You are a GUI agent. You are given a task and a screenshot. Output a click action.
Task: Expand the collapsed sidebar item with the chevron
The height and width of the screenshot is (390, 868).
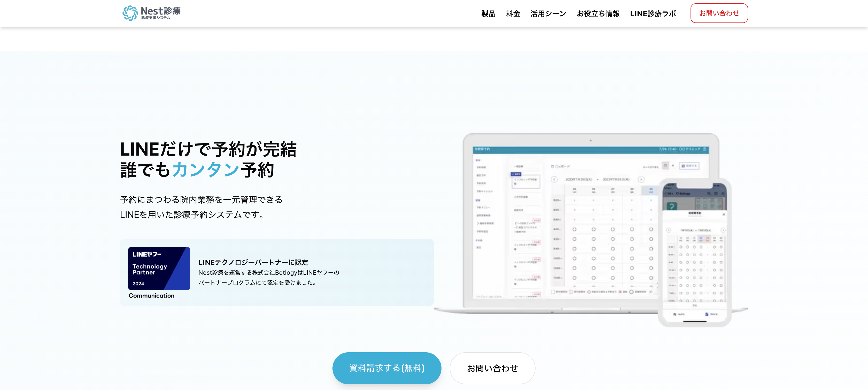[x=478, y=224]
